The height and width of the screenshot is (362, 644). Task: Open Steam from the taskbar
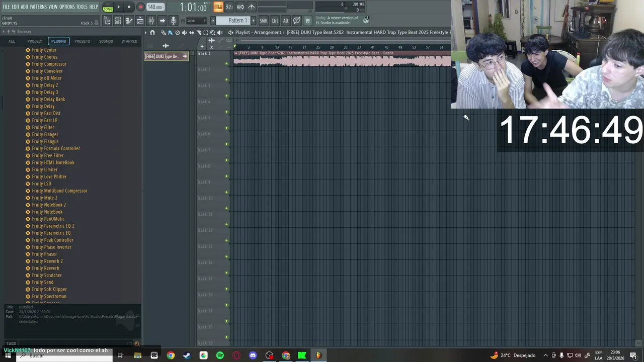pos(187,355)
